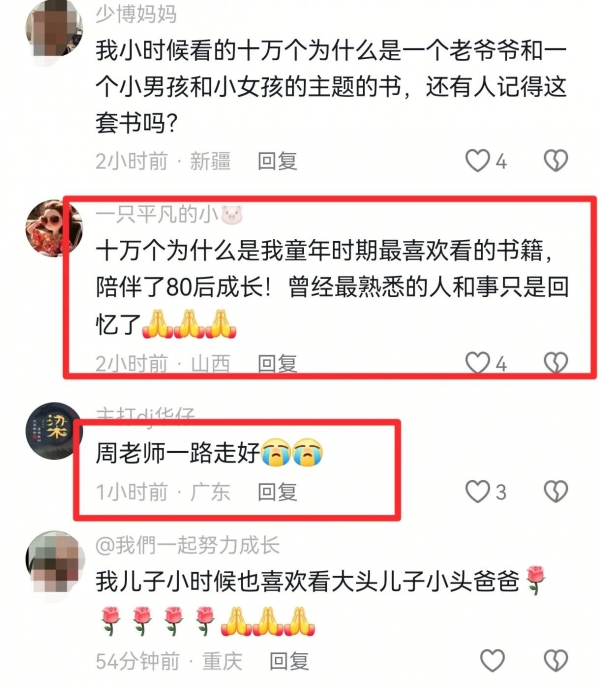Open username 少博妈妈
Screen dimensions: 600x689
136,15
